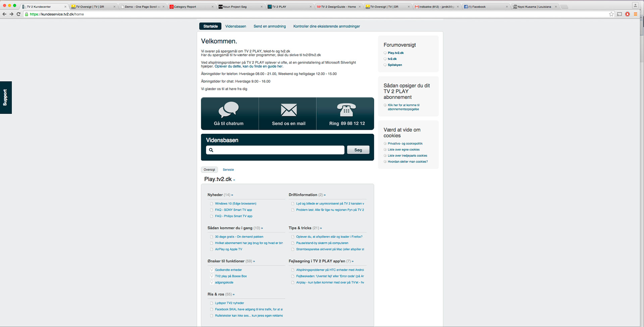Close the Category Report tab
Image resolution: width=644 pixels, height=327 pixels.
212,7
